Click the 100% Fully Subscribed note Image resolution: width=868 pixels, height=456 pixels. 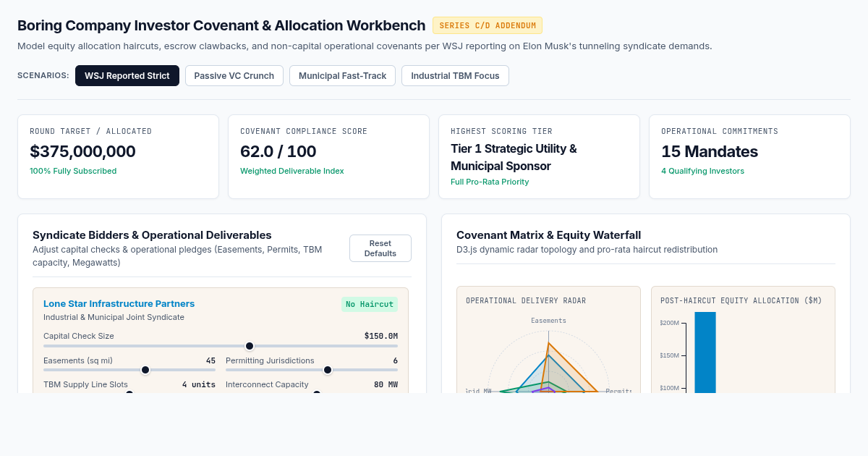[73, 171]
